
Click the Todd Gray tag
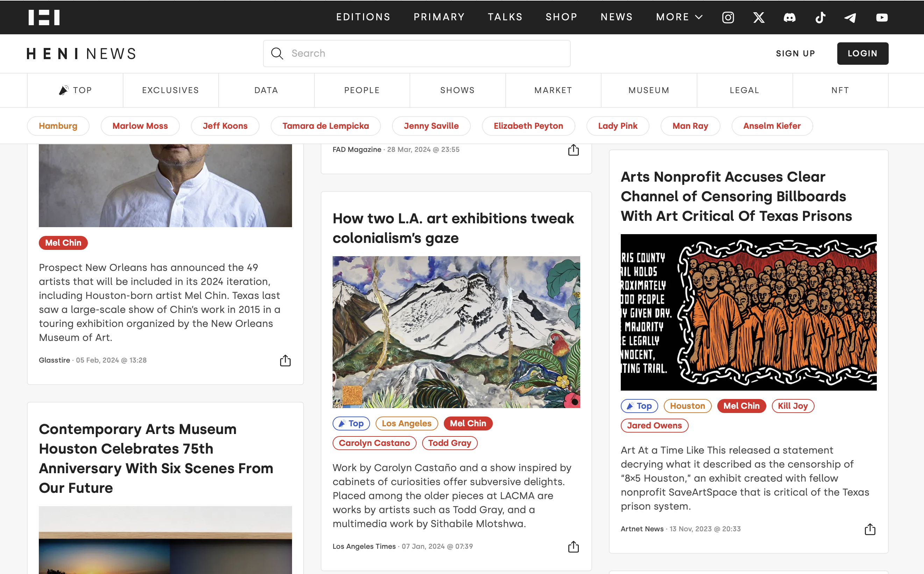449,443
